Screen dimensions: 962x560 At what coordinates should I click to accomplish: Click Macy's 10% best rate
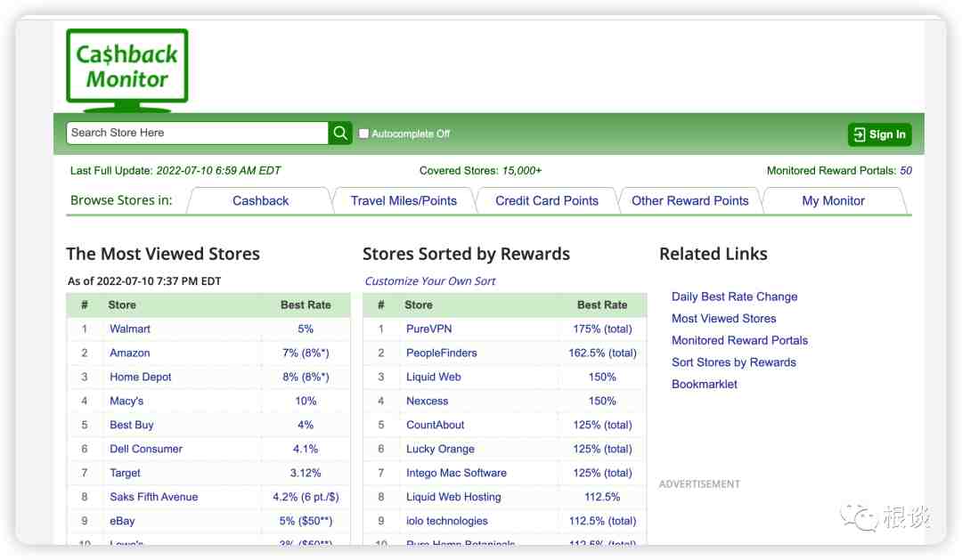[306, 401]
